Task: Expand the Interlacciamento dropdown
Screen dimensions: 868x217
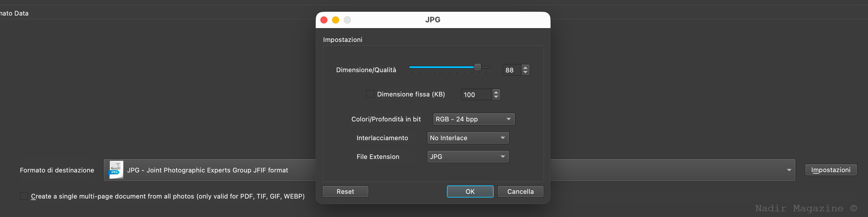Action: (468, 138)
